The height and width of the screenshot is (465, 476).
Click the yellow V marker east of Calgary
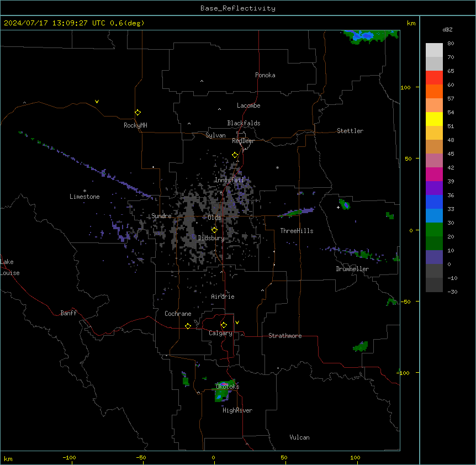[237, 323]
